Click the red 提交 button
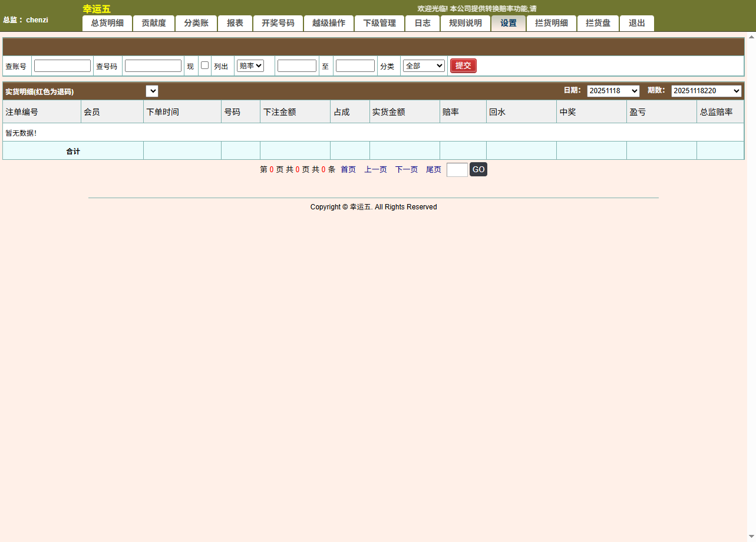 463,65
